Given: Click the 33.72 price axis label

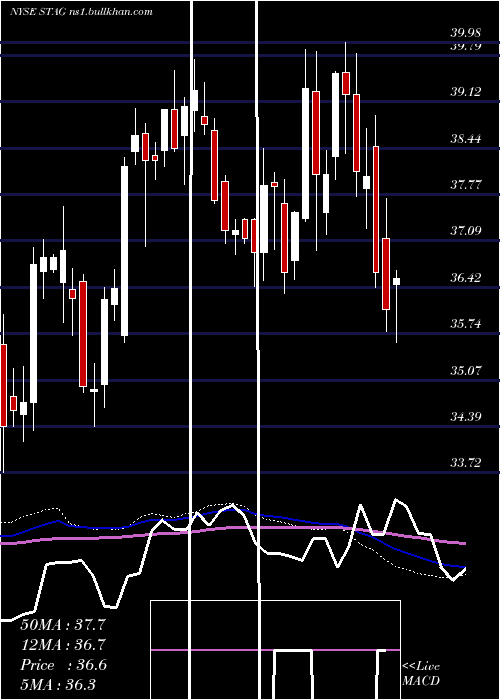Looking at the screenshot, I should click(x=465, y=463).
